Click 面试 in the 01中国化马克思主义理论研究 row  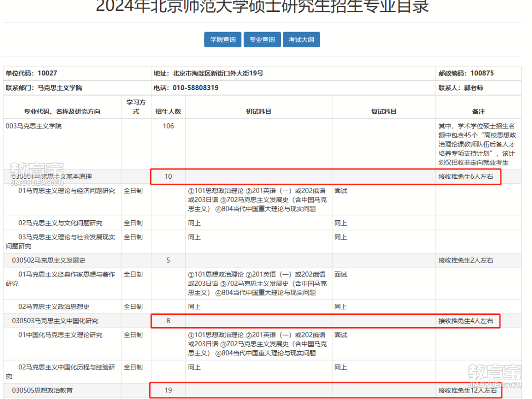tap(341, 335)
